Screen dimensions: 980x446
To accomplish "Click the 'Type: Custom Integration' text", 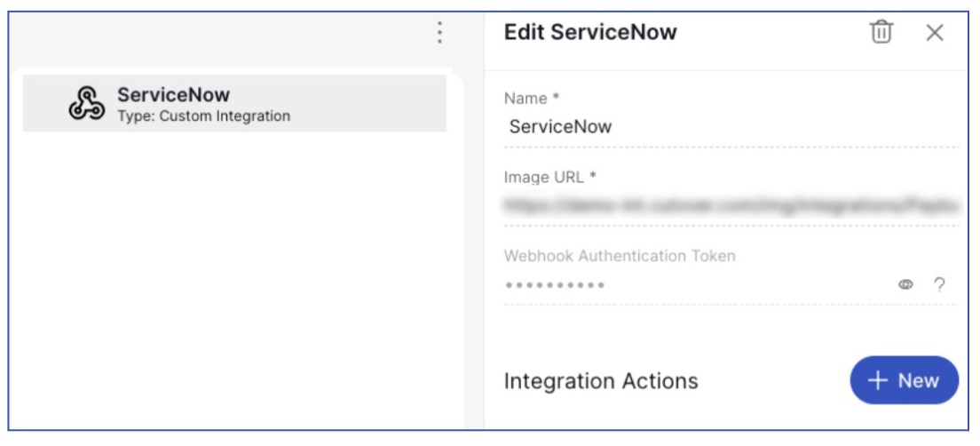I will [204, 115].
